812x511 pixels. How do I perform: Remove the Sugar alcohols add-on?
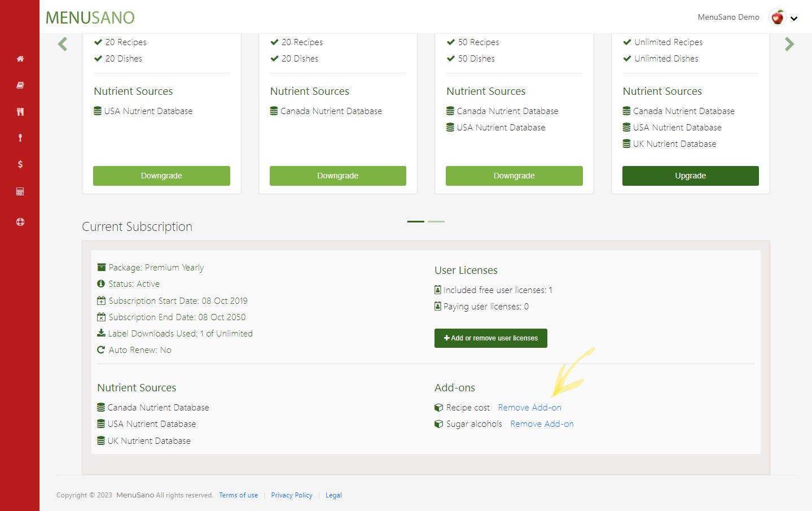[542, 424]
